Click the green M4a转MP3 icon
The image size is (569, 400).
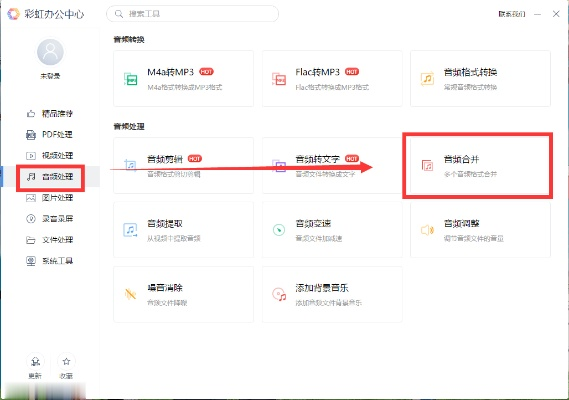pos(131,79)
